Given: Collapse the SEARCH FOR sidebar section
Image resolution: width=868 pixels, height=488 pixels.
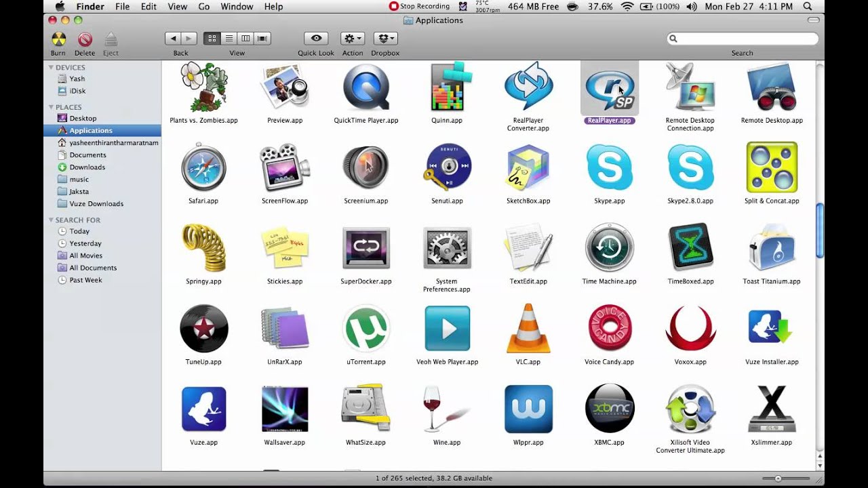Looking at the screenshot, I should (51, 220).
